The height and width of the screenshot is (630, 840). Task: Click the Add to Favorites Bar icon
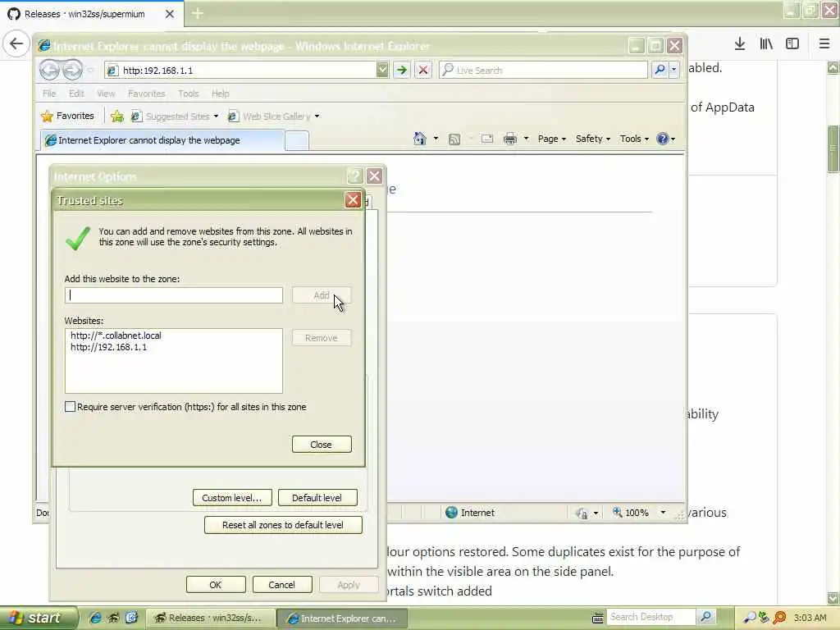pos(117,116)
